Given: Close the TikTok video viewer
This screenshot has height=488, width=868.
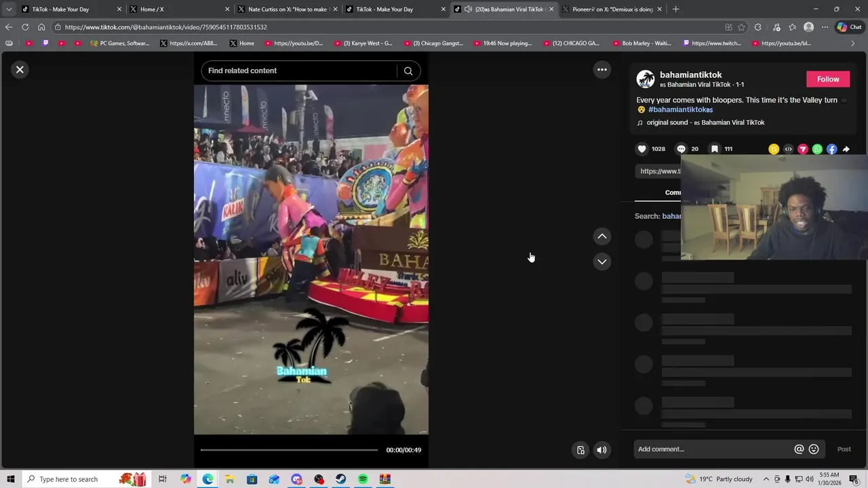Looking at the screenshot, I should (x=20, y=69).
